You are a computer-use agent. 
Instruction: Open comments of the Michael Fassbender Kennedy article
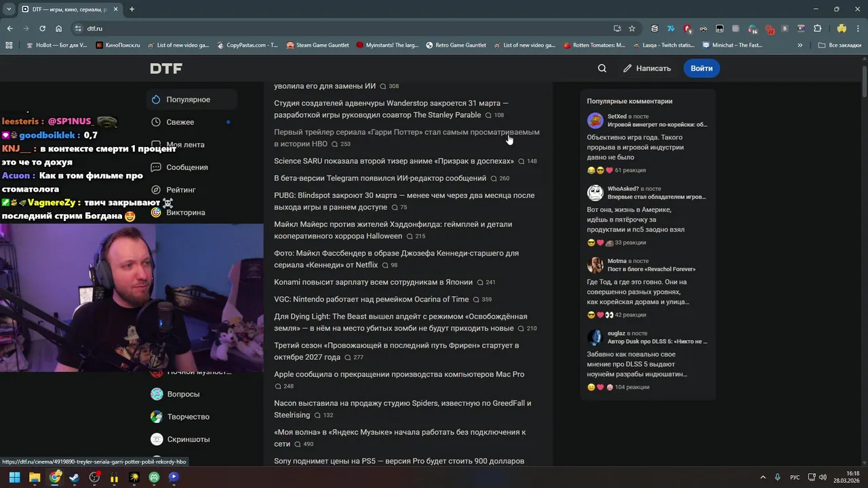click(389, 266)
